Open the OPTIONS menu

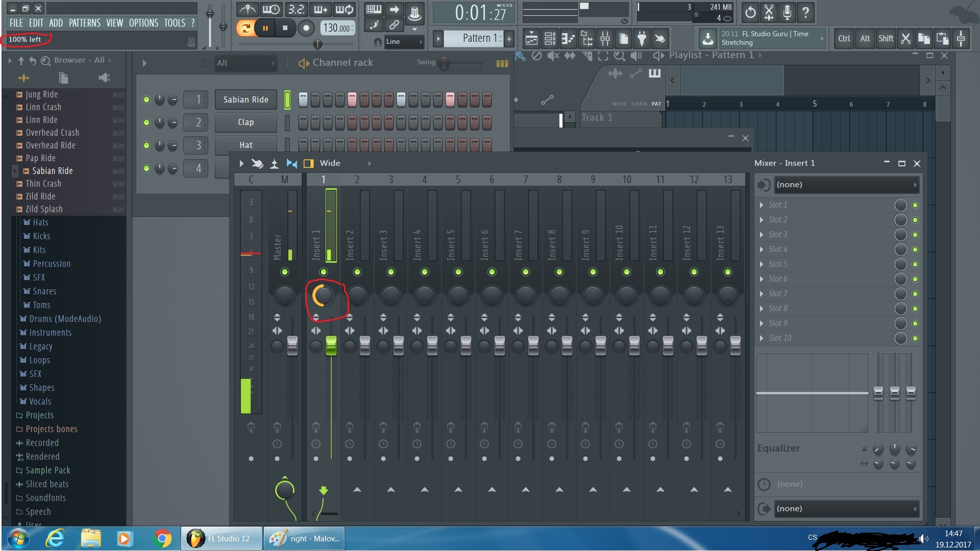143,23
